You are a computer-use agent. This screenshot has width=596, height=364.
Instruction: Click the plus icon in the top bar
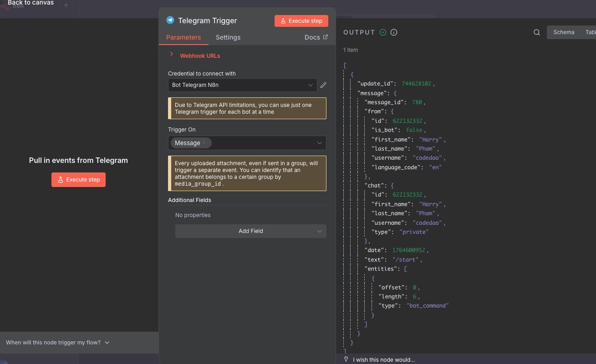(x=66, y=5)
